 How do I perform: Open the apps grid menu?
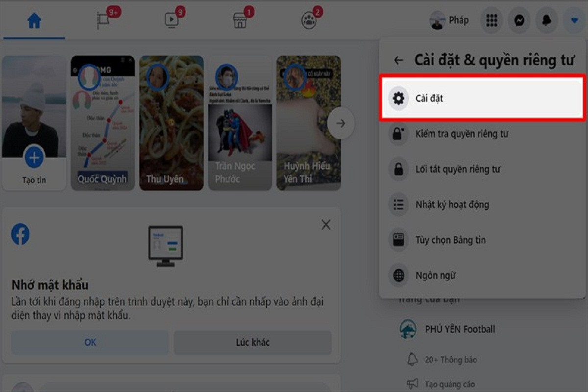click(x=491, y=21)
